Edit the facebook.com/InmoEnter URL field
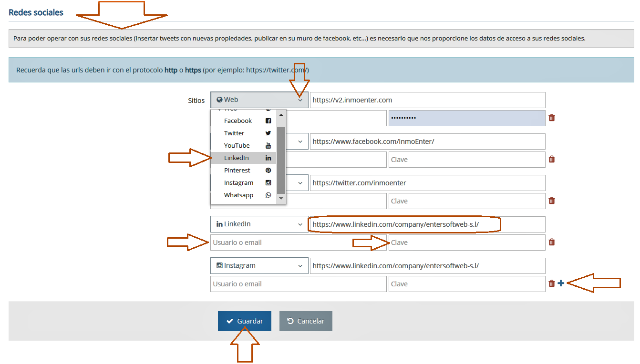The width and height of the screenshot is (640, 364). pyautogui.click(x=428, y=142)
